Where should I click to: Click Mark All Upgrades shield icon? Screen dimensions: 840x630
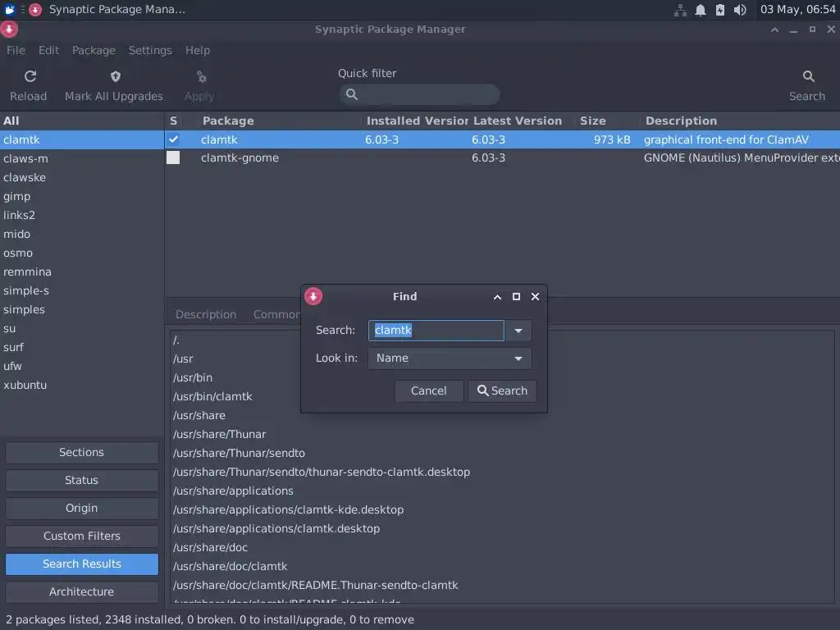click(115, 76)
